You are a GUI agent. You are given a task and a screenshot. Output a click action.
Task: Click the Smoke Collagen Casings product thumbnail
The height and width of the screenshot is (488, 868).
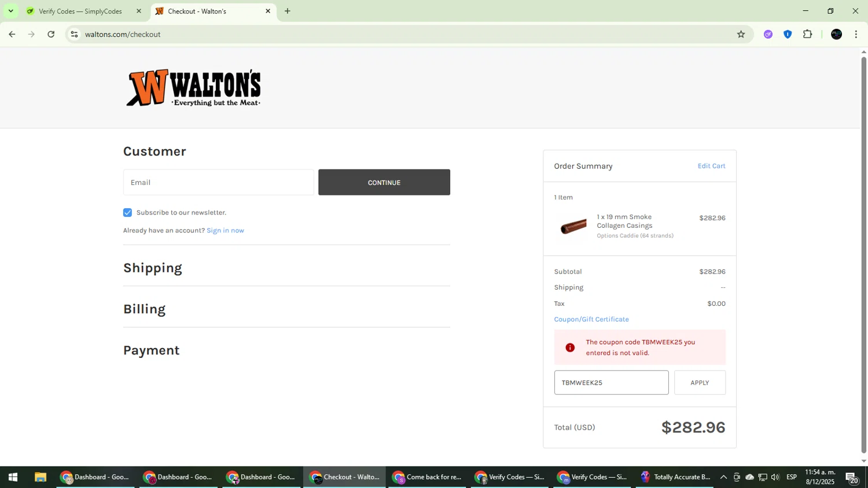click(573, 226)
